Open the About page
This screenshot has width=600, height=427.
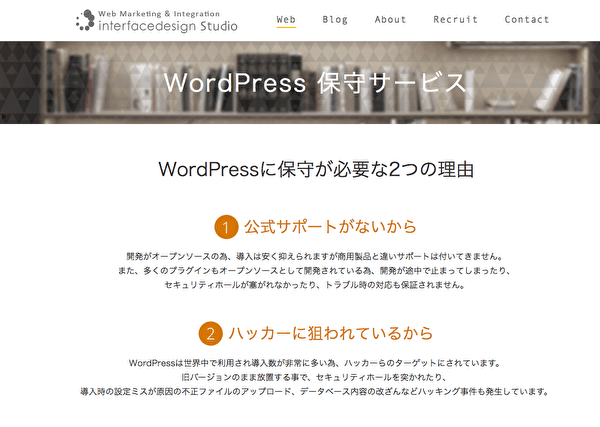pyautogui.click(x=390, y=20)
